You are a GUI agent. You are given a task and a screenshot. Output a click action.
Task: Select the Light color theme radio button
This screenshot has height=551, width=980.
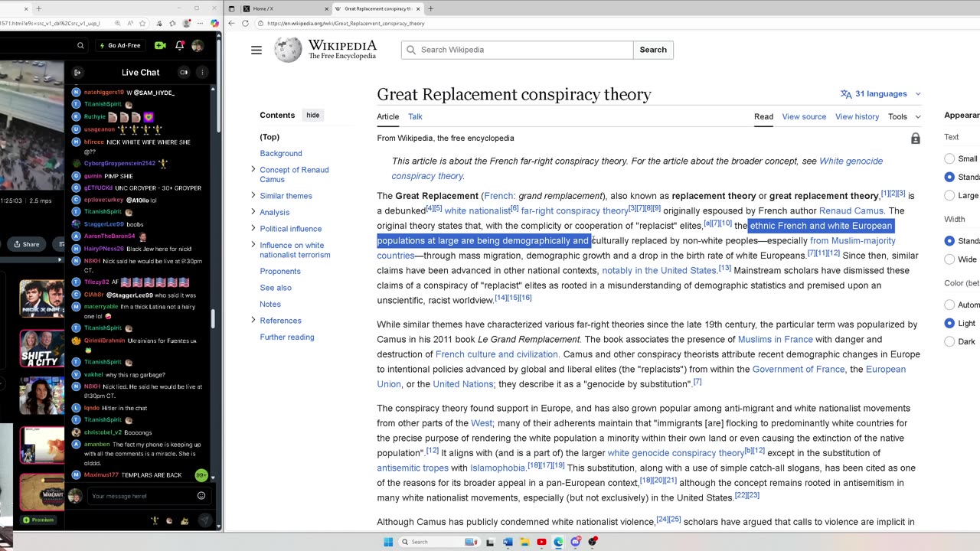click(949, 323)
